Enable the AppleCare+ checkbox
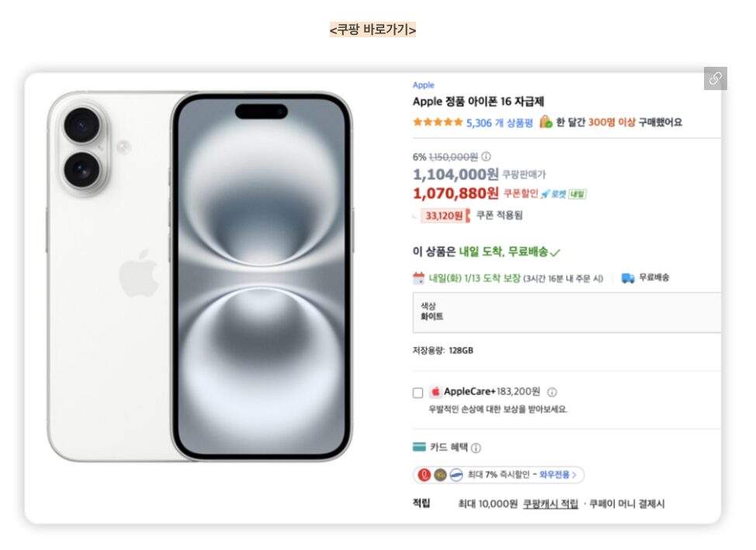This screenshot has height=550, width=756. pos(418,393)
